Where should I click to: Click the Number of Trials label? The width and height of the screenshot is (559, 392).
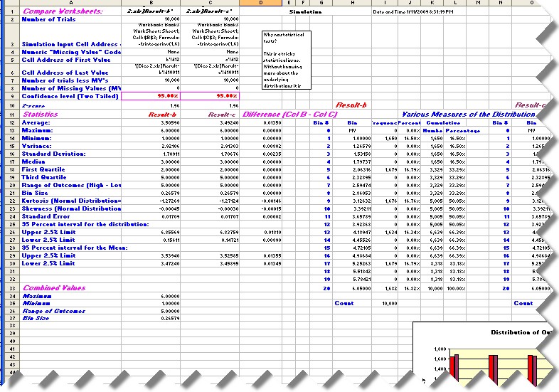pos(48,19)
